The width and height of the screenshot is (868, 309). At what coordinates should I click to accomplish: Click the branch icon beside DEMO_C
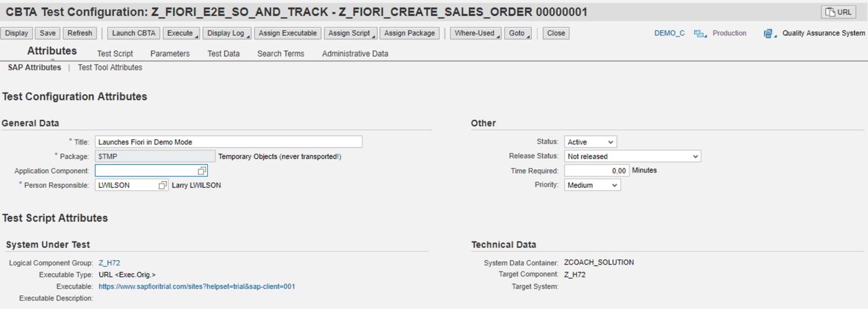[700, 34]
